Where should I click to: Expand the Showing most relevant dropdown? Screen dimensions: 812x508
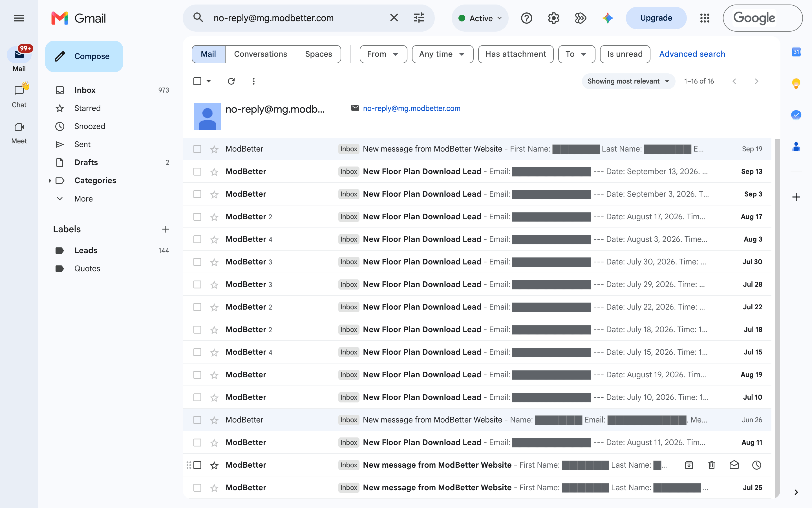tap(628, 81)
